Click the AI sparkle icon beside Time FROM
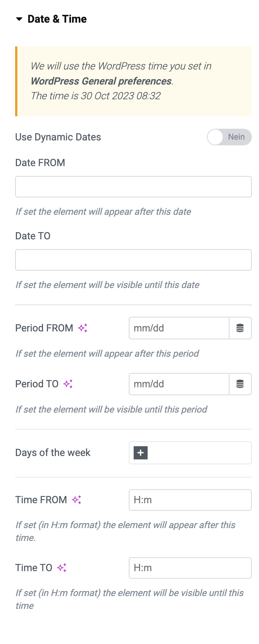The image size is (259, 644). tap(77, 500)
